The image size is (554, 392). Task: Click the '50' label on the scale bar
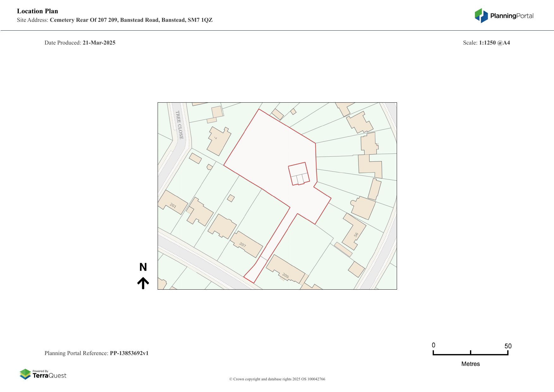coord(508,346)
